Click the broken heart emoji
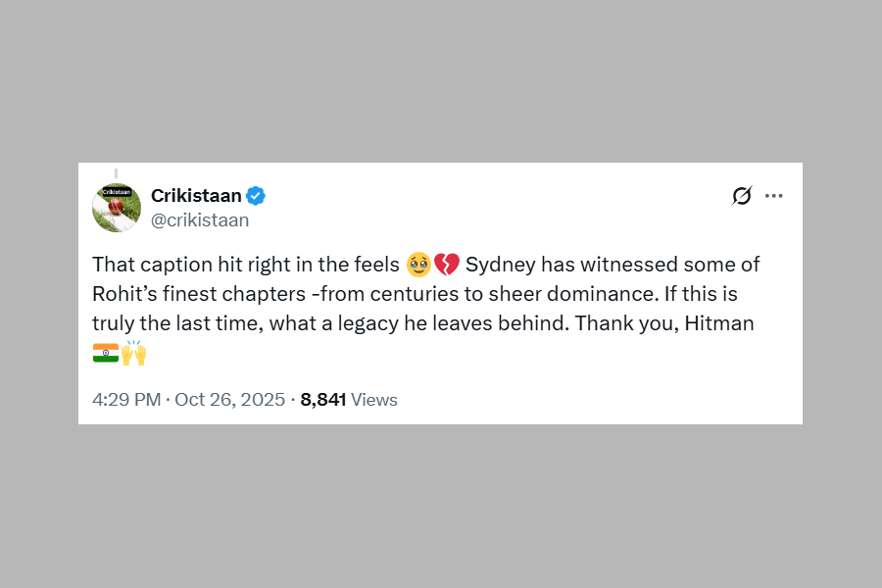 click(447, 265)
